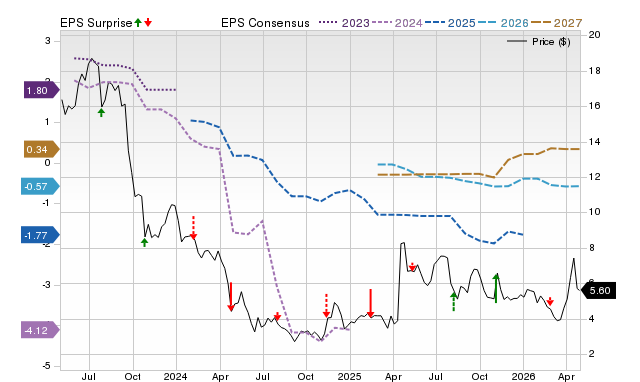This screenshot has width=640, height=382.
Task: Click the EPS Surprise legend label
Action: 96,23
